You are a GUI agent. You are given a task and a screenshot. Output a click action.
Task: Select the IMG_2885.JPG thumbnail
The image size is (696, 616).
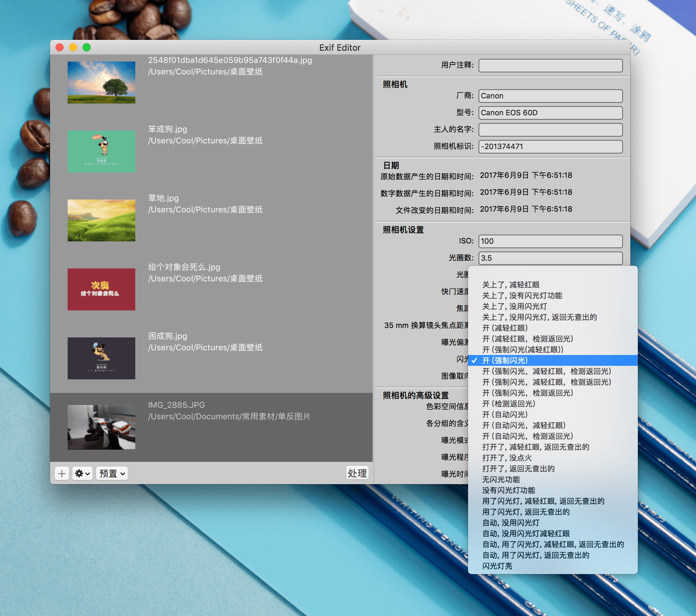pyautogui.click(x=101, y=427)
